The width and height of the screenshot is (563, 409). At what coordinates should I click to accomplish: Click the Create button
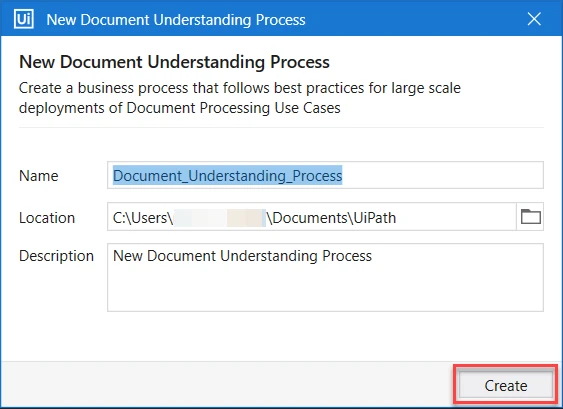point(506,385)
